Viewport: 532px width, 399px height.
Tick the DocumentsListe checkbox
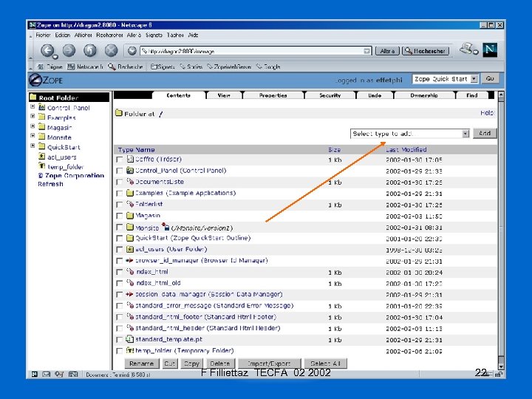pos(120,182)
